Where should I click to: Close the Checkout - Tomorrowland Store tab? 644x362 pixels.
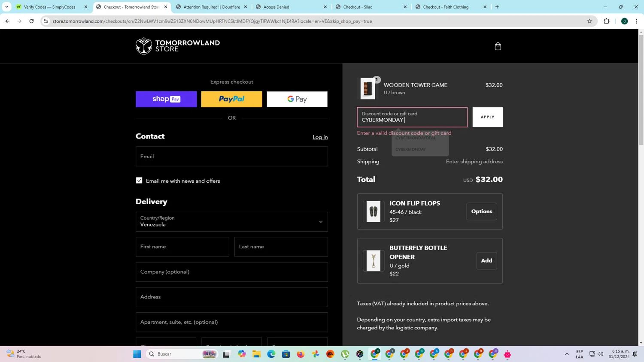166,7
